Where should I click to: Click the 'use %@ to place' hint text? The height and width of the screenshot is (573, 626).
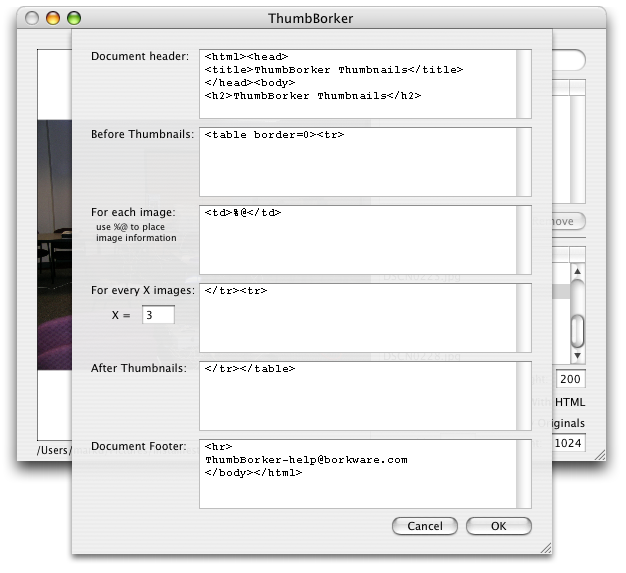[130, 227]
